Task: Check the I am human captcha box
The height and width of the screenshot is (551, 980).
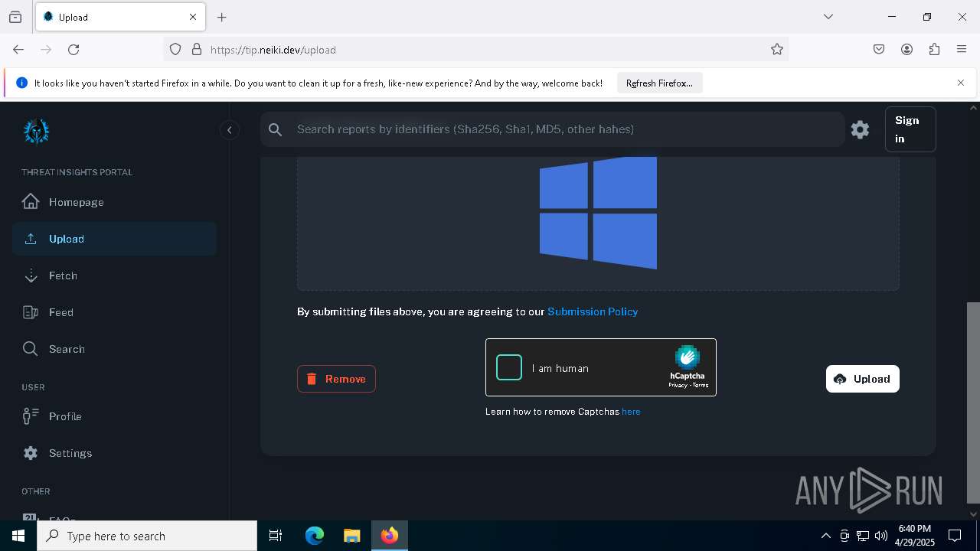Action: point(509,367)
